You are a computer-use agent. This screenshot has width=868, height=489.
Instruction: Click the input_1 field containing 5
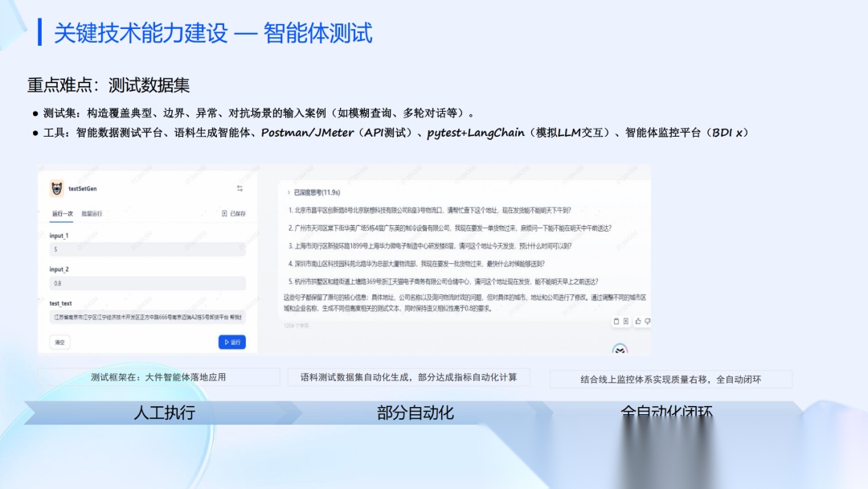click(x=147, y=249)
